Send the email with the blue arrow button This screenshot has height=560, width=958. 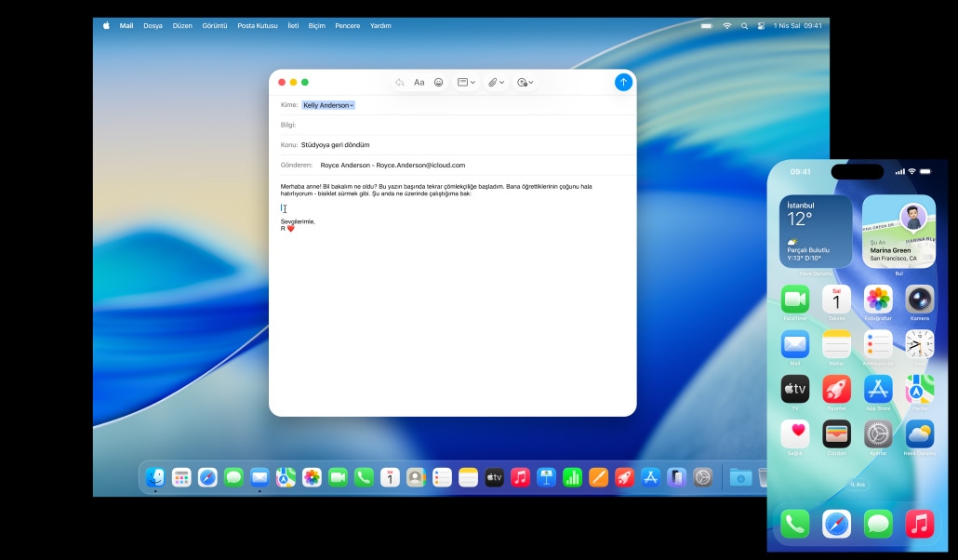623,82
